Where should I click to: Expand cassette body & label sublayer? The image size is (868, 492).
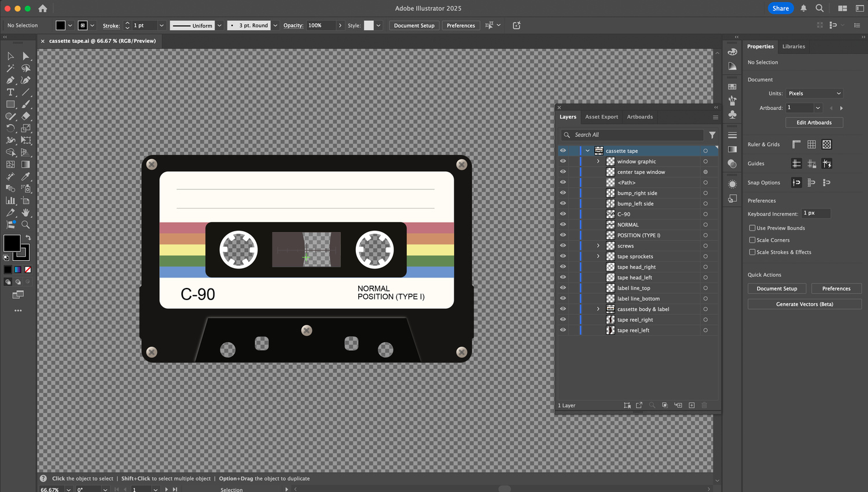pyautogui.click(x=598, y=309)
